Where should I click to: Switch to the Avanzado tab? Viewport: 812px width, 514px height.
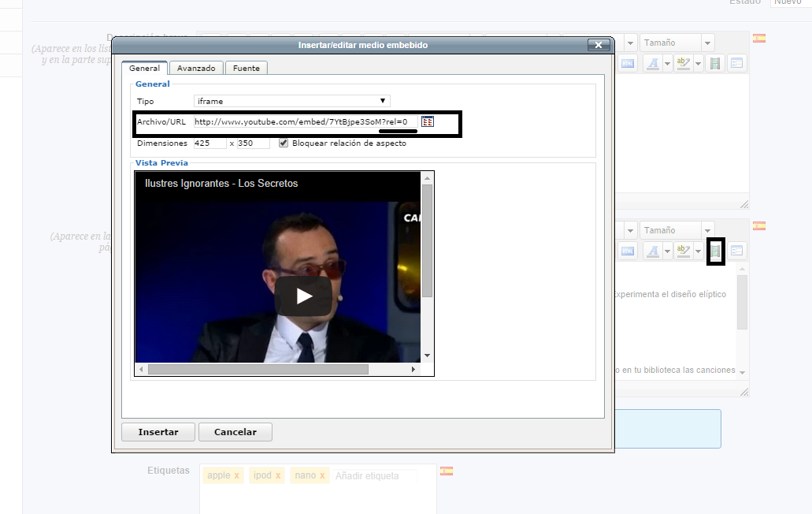[196, 69]
